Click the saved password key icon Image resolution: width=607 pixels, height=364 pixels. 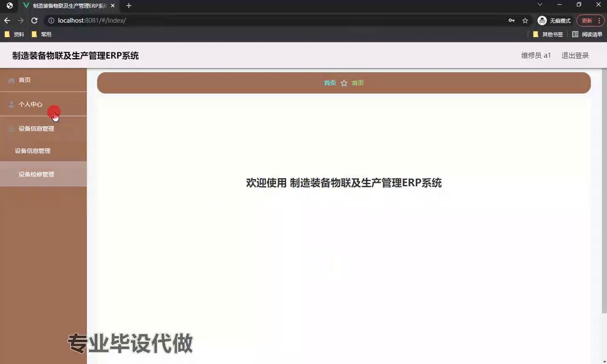[511, 21]
